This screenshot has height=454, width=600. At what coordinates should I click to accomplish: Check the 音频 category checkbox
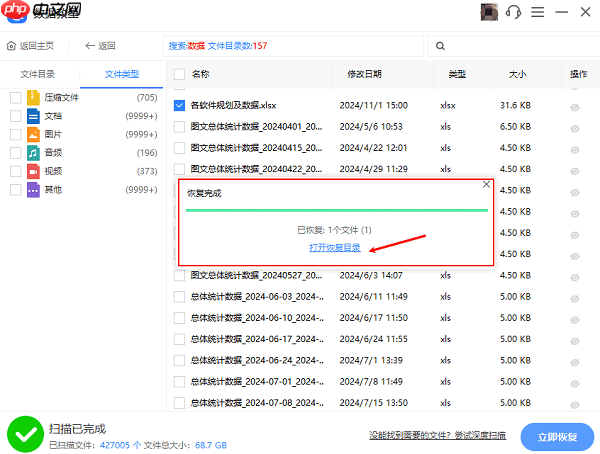point(15,153)
